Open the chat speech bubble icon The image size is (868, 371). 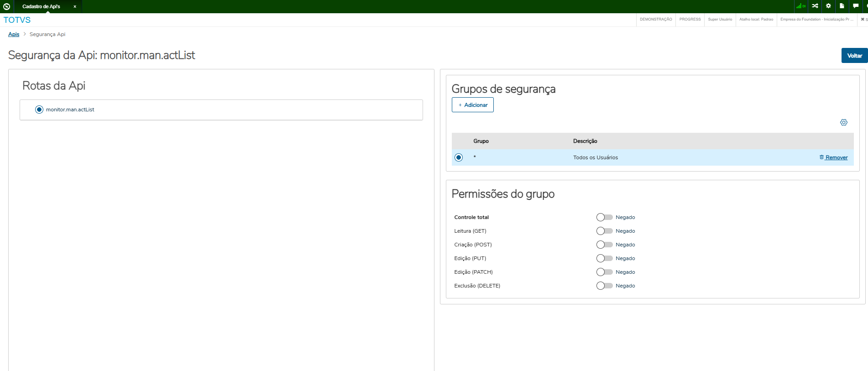[x=856, y=6]
